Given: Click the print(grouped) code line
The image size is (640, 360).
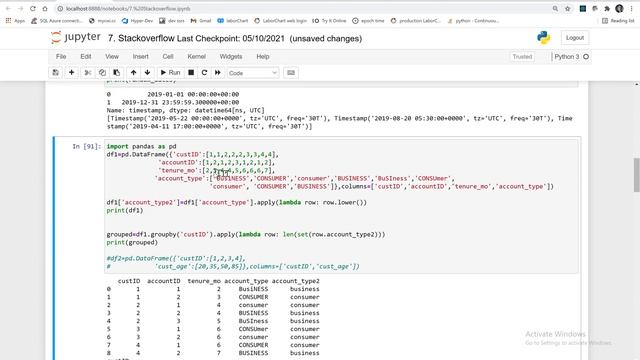Looking at the screenshot, I should point(132,242).
